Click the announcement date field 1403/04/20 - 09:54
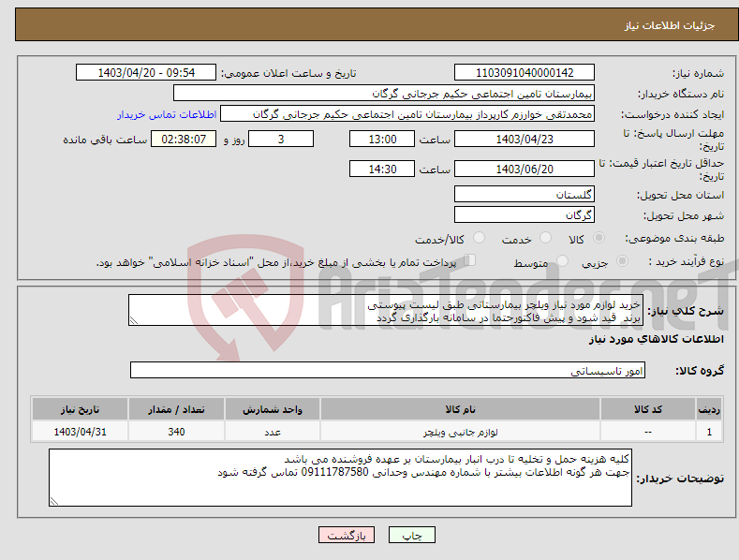Viewport: 739px width, 560px height. [145, 73]
